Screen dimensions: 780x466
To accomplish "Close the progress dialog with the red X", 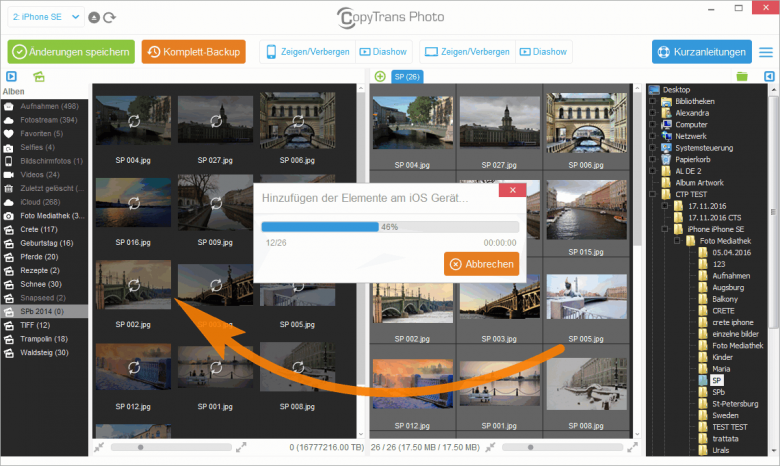I will [x=511, y=189].
